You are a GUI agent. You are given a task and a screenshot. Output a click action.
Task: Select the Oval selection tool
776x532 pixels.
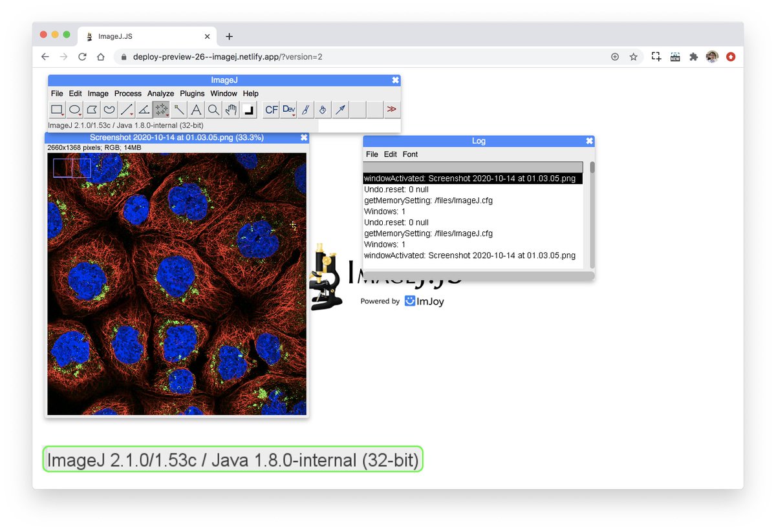(x=75, y=110)
